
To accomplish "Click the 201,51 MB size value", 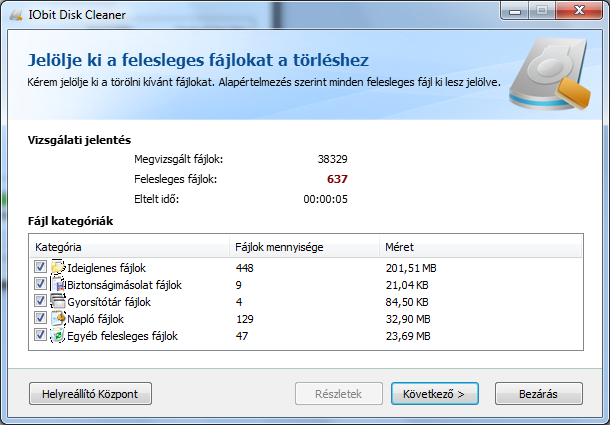I will (411, 268).
